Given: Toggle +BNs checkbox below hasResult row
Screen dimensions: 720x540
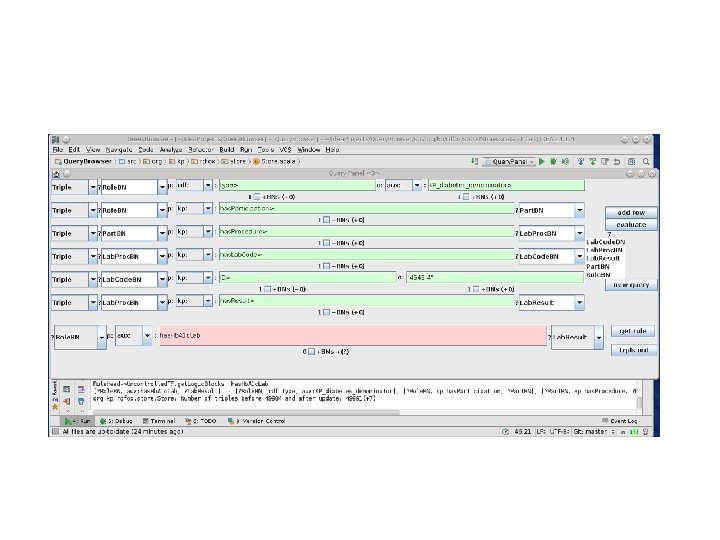Looking at the screenshot, I should click(x=326, y=312).
